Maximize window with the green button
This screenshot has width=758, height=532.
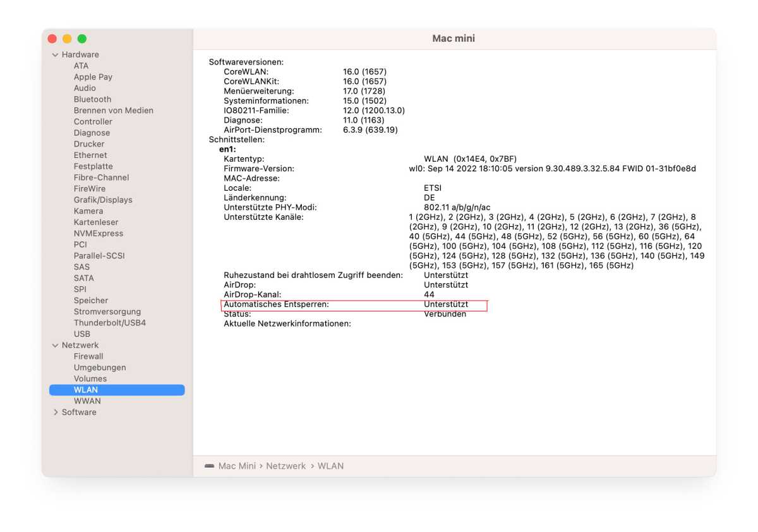click(82, 39)
